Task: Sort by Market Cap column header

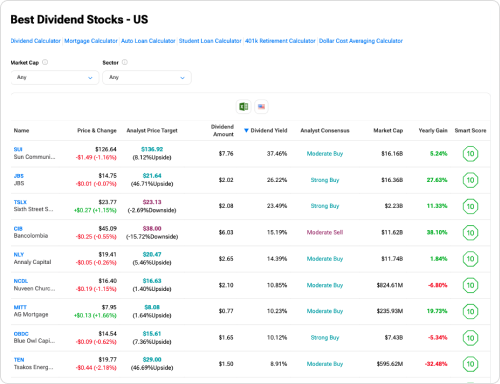Action: pos(388,130)
